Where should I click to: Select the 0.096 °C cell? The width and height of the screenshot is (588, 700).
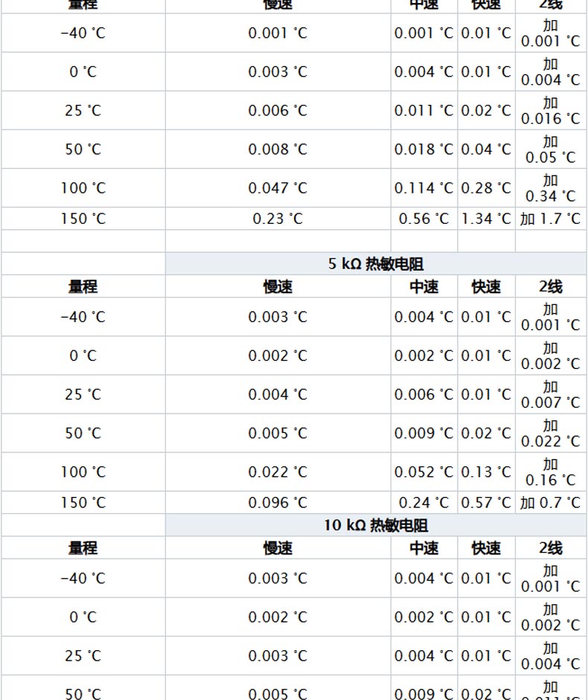[278, 503]
